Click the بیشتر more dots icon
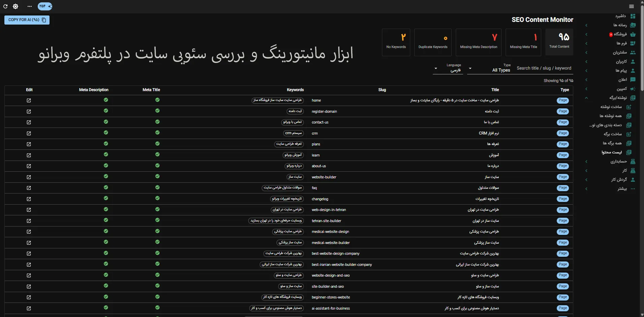Viewport: 644px width, 317px height. click(633, 188)
